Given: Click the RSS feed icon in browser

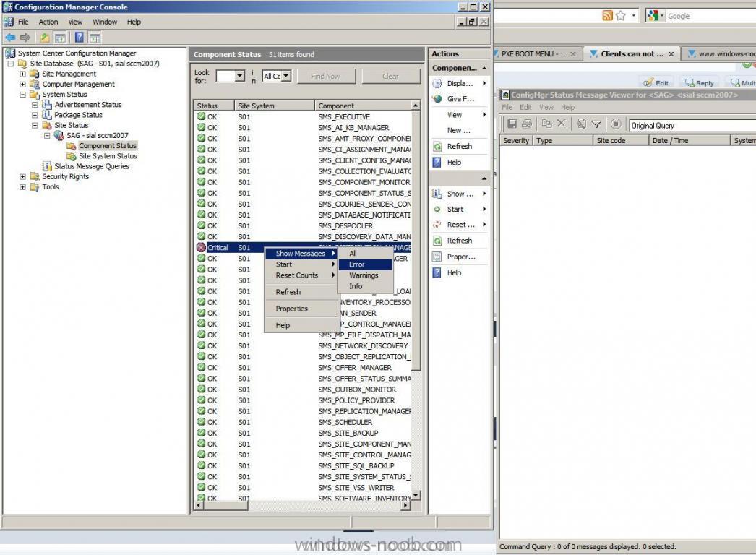Looking at the screenshot, I should click(x=607, y=15).
